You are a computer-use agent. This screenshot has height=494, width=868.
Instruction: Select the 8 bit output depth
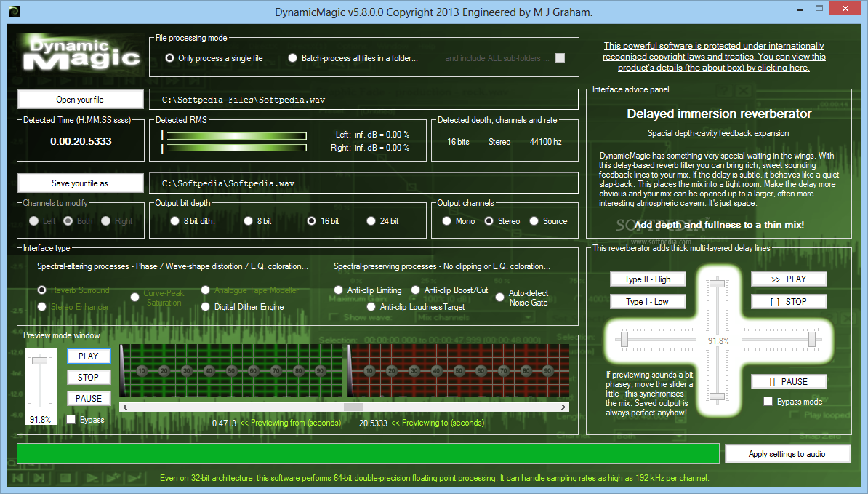point(257,221)
